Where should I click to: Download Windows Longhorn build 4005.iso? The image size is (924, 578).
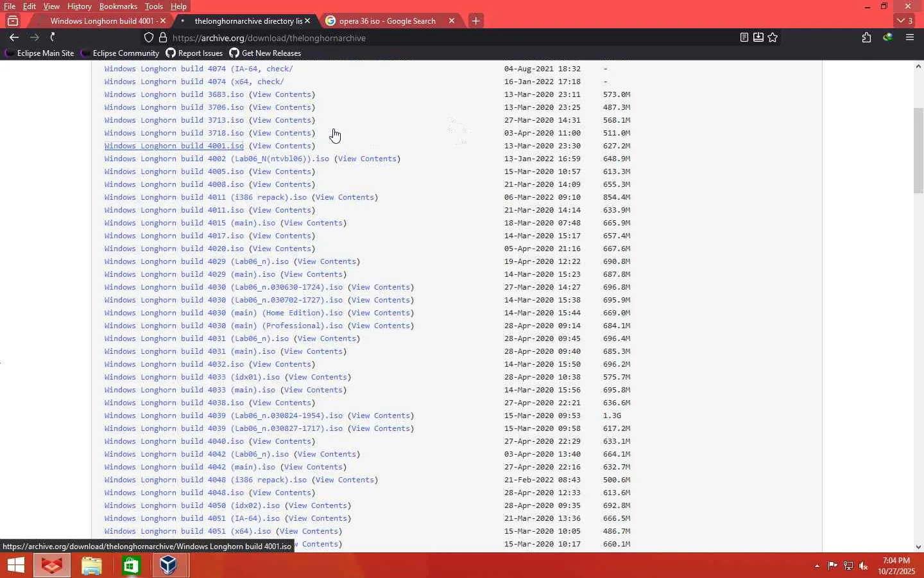(x=174, y=171)
